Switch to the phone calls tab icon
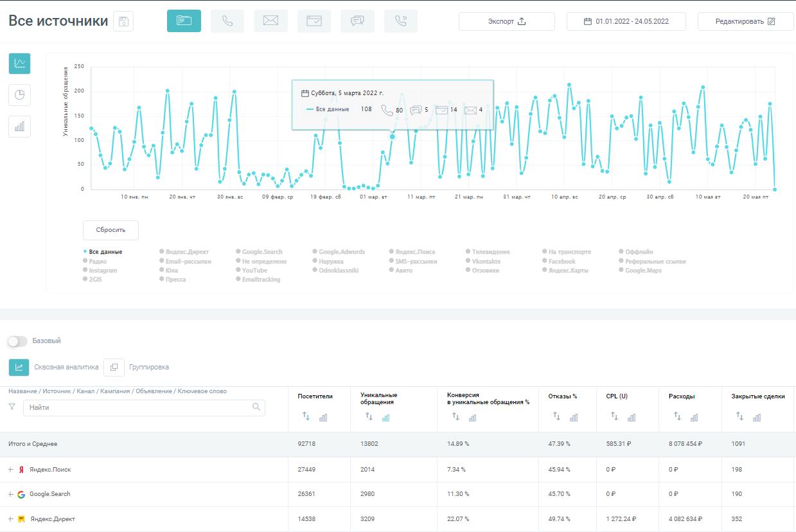 tap(227, 21)
